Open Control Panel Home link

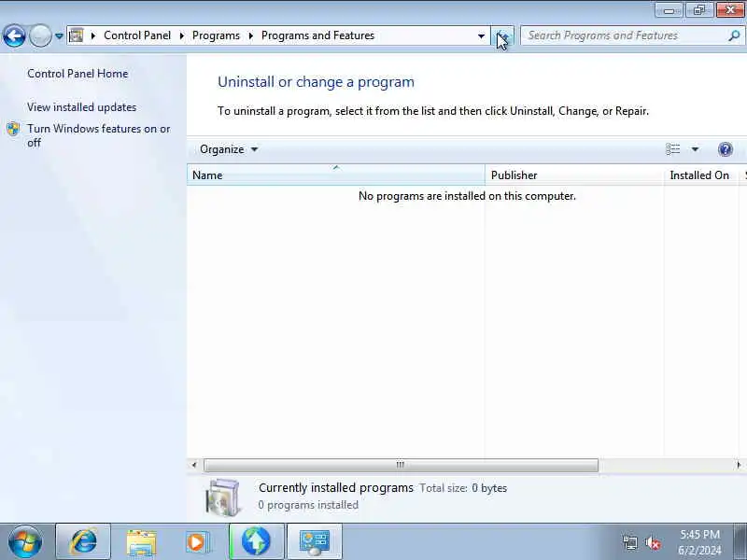pos(78,74)
